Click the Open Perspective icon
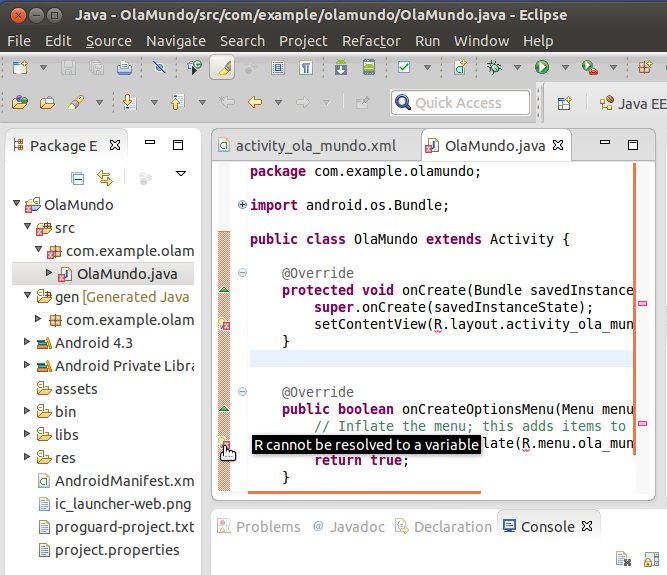 (x=564, y=103)
